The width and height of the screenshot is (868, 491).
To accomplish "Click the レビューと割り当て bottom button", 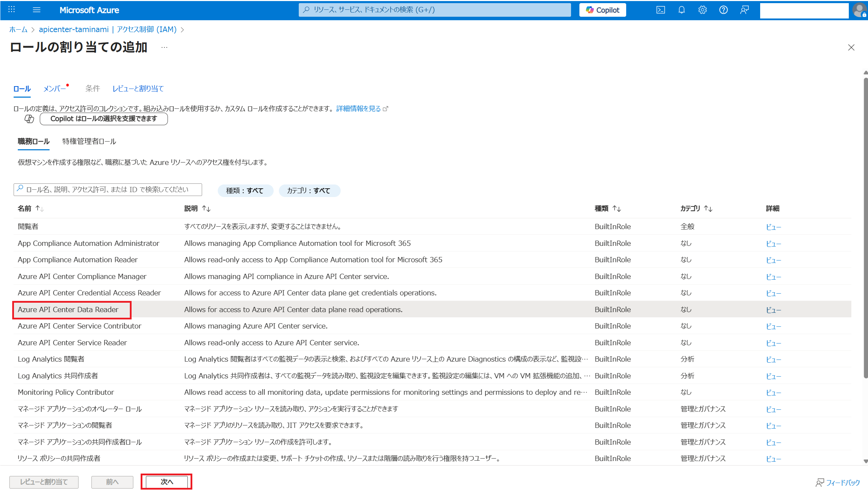I will pyautogui.click(x=44, y=482).
